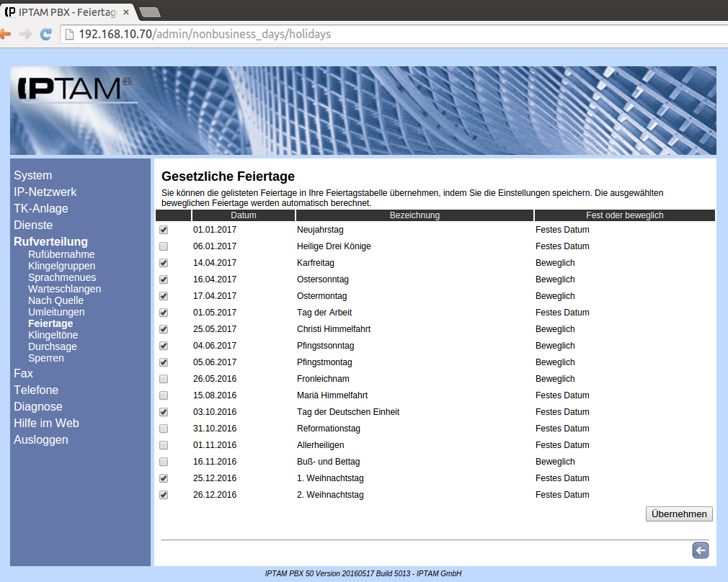Open a new browser tab
The height and width of the screenshot is (582, 728).
(x=150, y=12)
